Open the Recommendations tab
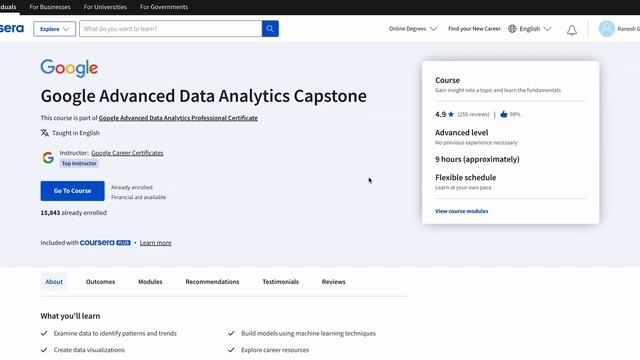 click(x=212, y=282)
